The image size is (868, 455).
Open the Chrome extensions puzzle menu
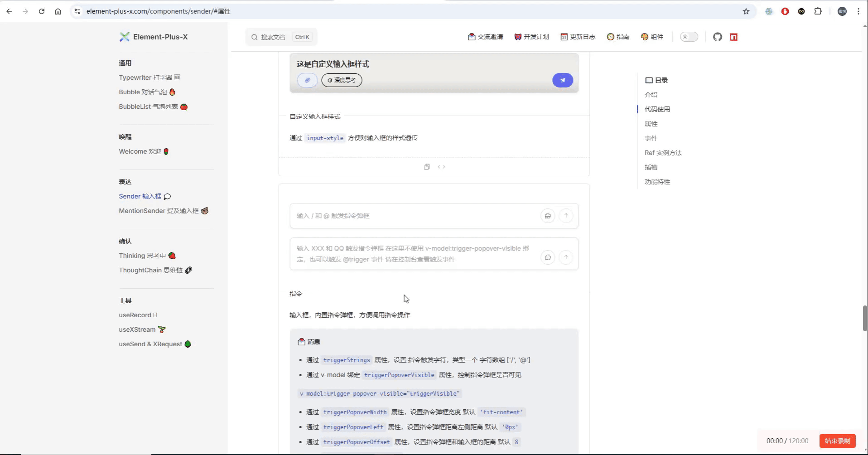[818, 11]
